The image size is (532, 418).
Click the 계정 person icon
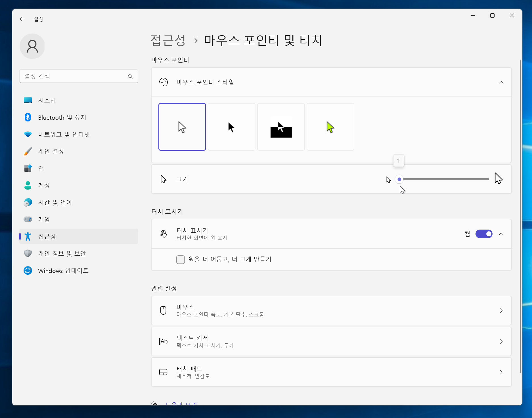click(x=28, y=185)
